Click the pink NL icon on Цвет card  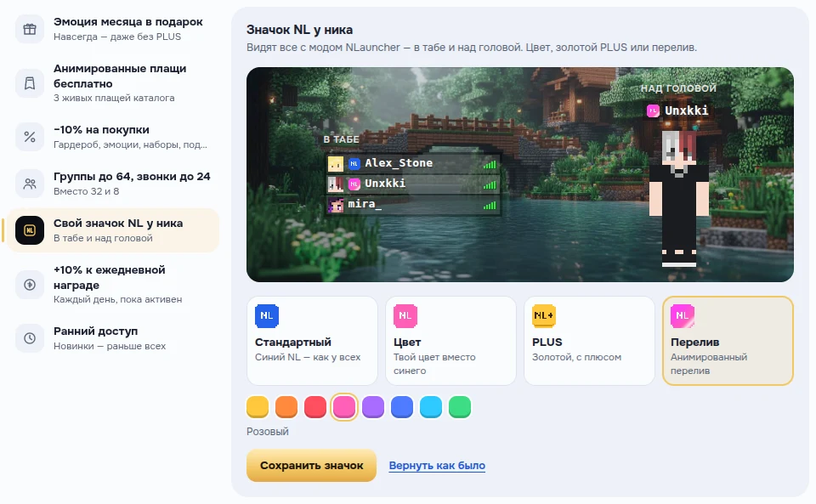click(405, 315)
